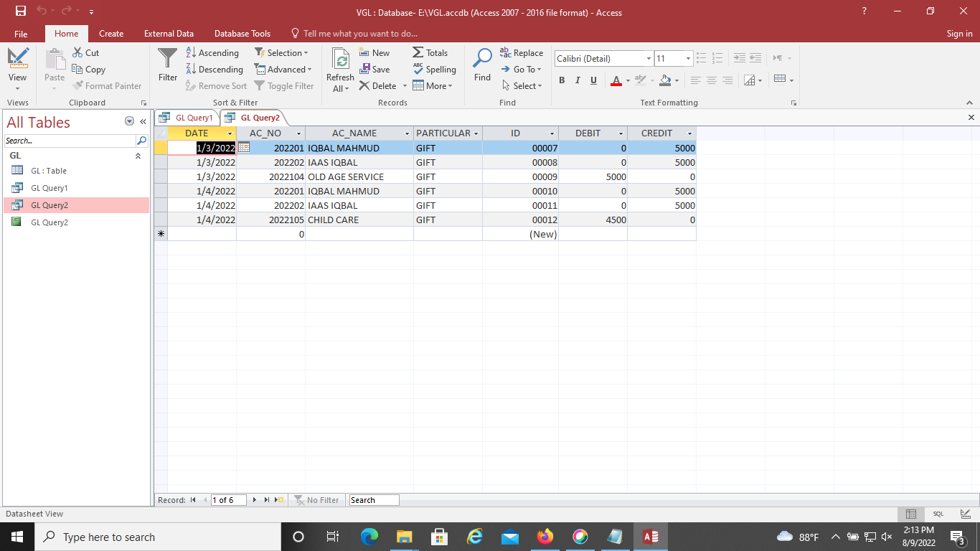980x551 pixels.
Task: Click the Replace button
Action: [522, 52]
